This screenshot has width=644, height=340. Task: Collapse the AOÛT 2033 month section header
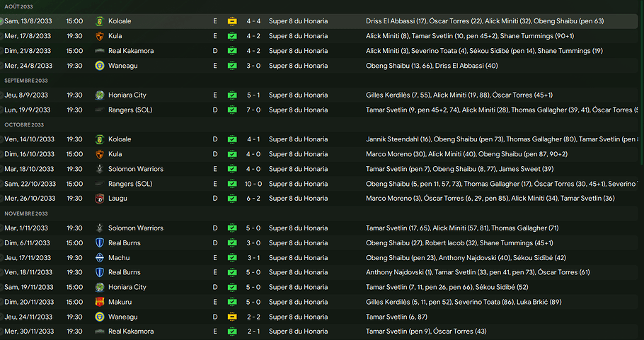click(18, 6)
